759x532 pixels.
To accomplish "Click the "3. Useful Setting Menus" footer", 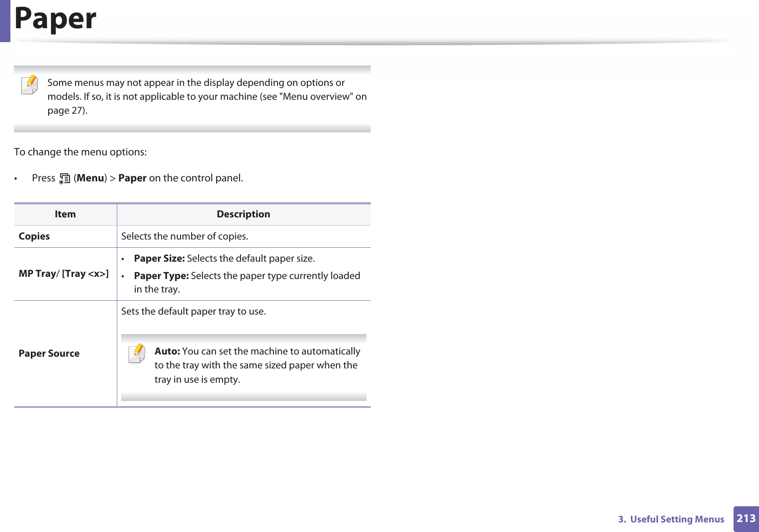I will coord(671,519).
